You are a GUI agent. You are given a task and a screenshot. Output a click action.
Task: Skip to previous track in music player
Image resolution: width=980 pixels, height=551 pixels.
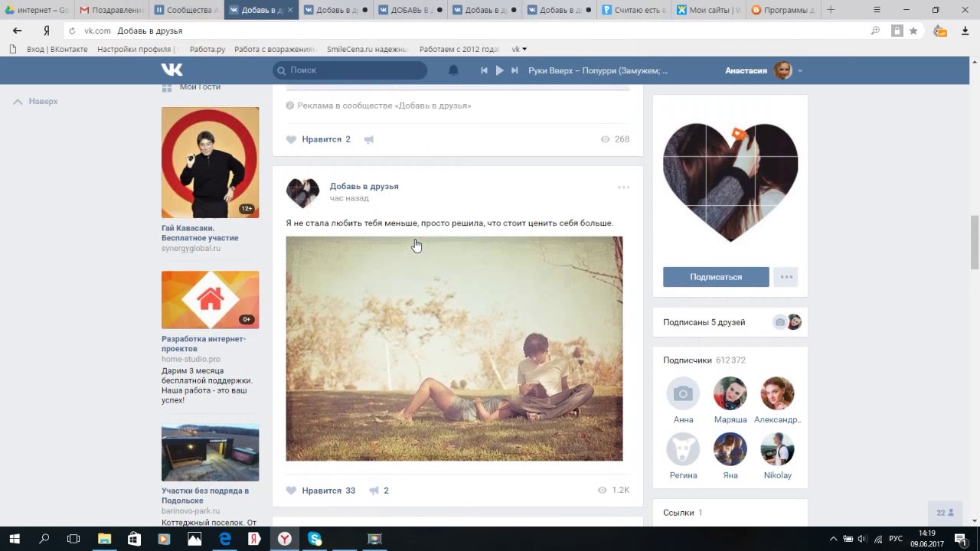point(484,70)
